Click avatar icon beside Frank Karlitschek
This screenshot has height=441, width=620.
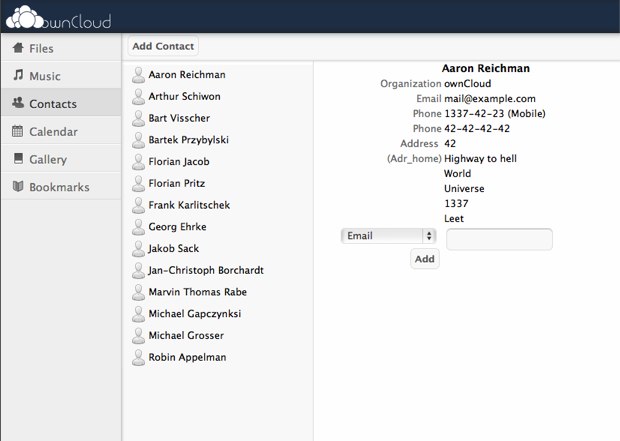tap(138, 206)
